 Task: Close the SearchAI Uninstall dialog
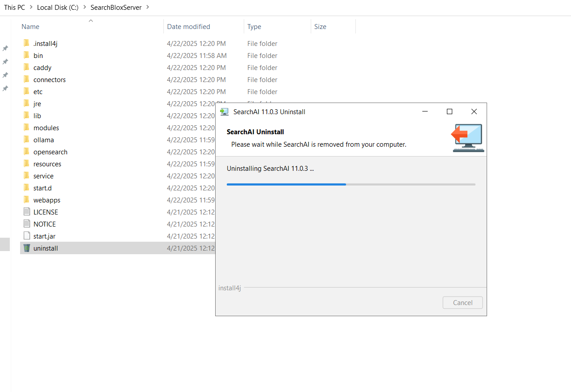point(474,111)
